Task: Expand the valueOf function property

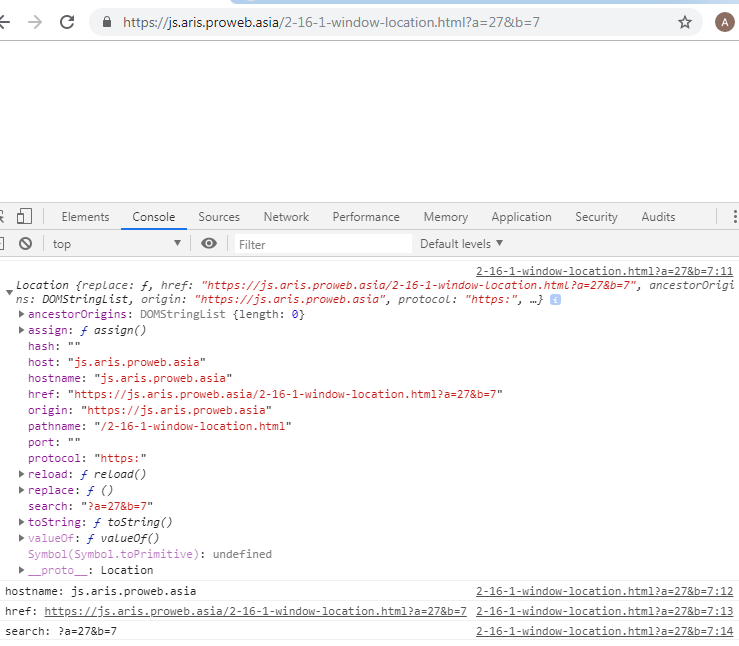Action: pyautogui.click(x=21, y=538)
